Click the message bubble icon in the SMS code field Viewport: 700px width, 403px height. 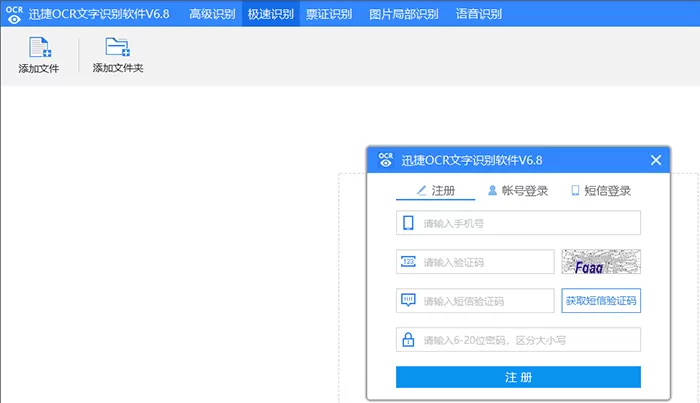pos(408,300)
